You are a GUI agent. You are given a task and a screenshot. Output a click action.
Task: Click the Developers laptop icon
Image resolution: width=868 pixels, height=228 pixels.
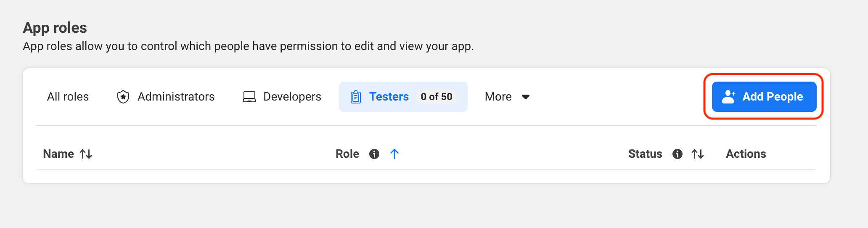pyautogui.click(x=249, y=97)
